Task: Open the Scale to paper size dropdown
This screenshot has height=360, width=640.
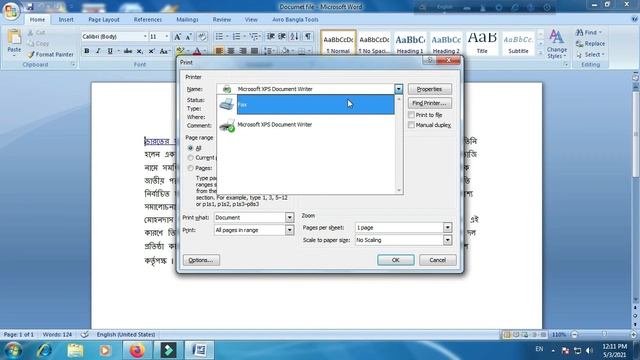Action: (448, 240)
